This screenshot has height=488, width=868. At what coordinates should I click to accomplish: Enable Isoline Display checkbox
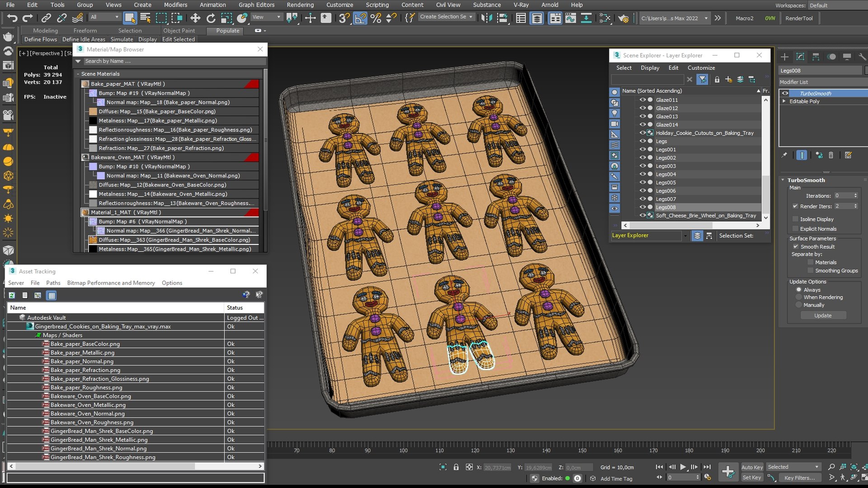tap(795, 219)
